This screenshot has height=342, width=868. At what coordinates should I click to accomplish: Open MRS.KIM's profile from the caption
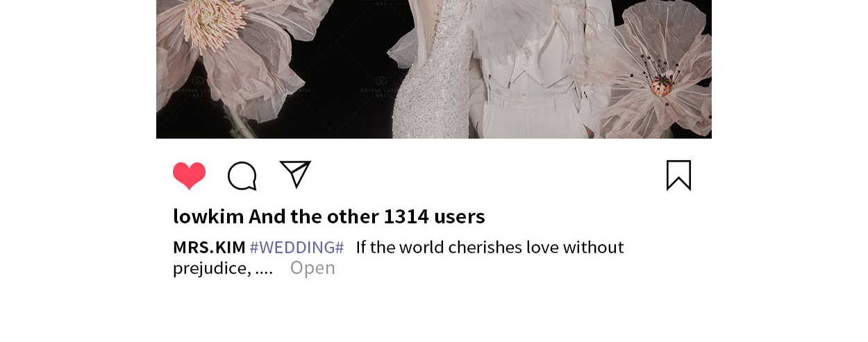coord(209,247)
